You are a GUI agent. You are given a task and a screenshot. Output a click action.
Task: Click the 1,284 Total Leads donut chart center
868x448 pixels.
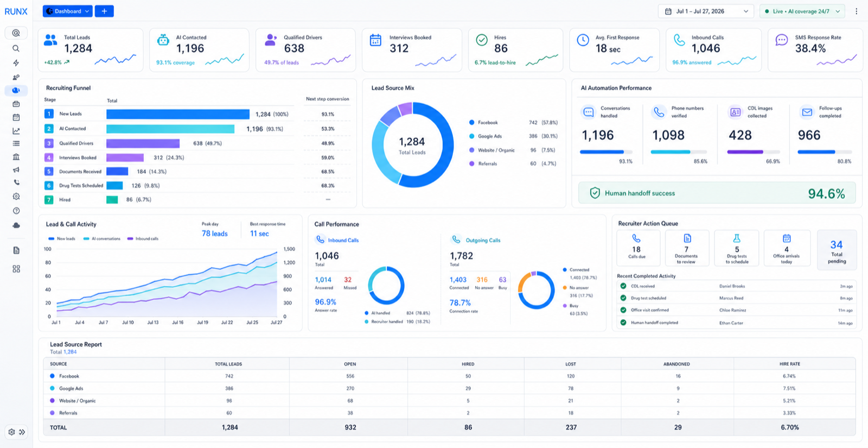pos(412,145)
